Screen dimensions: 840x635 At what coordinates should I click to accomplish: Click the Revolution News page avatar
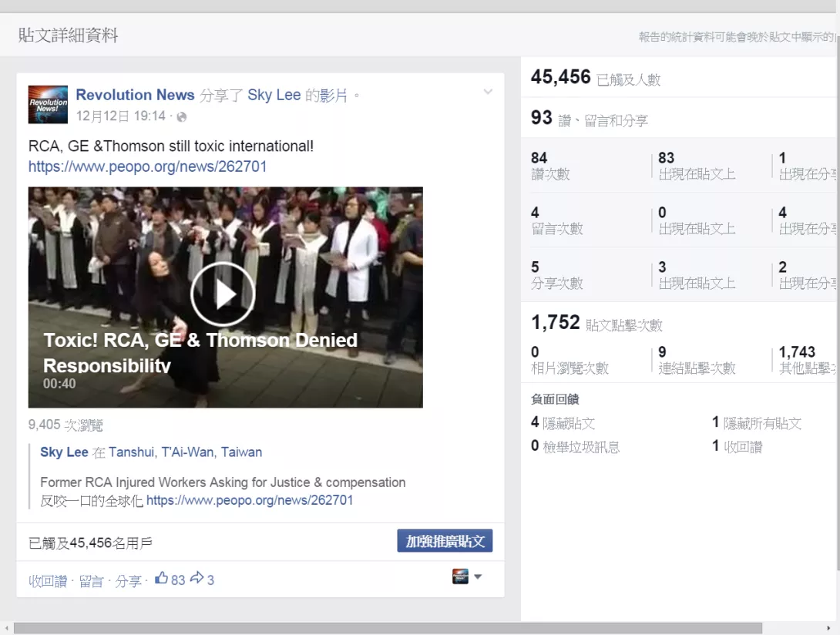tap(49, 105)
